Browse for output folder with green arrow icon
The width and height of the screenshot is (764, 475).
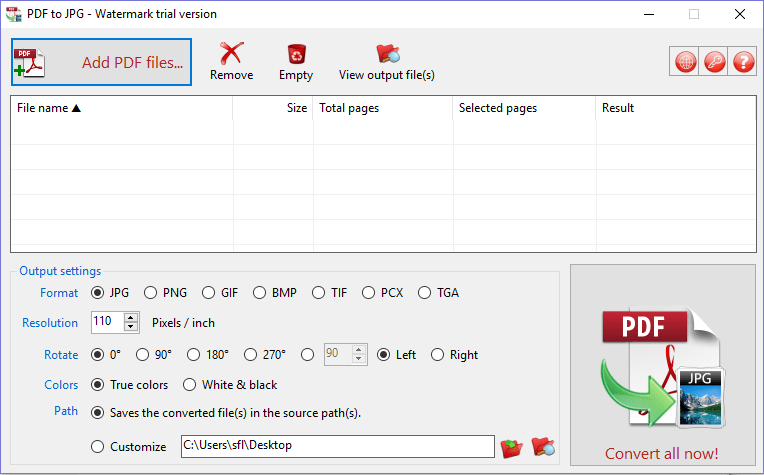point(512,447)
